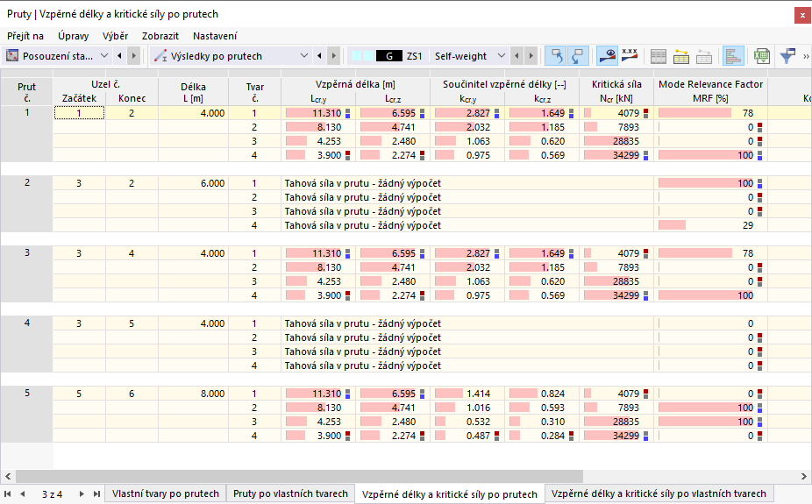Open the filter funnel icon
Viewport: 812px width, 504px height.
coord(787,56)
